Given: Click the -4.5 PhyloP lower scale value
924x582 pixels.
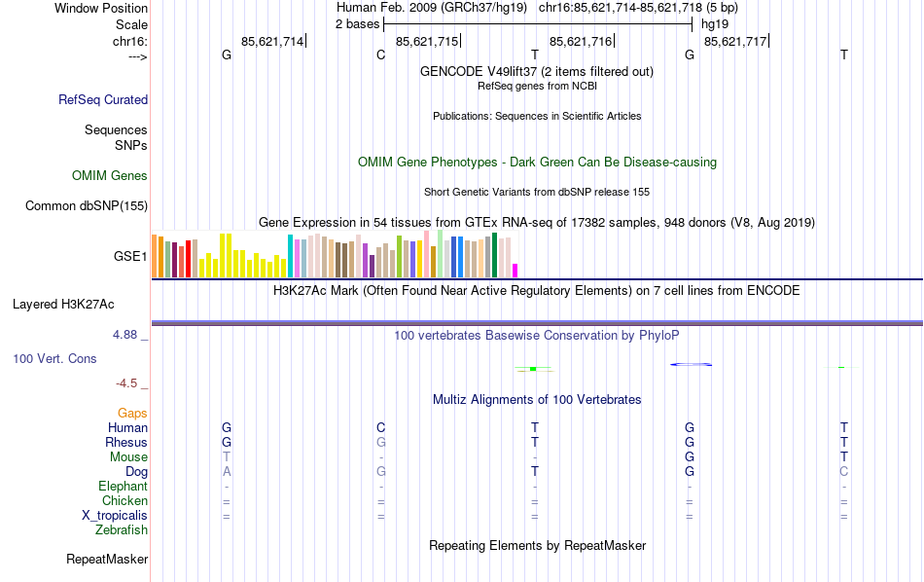Looking at the screenshot, I should [126, 383].
